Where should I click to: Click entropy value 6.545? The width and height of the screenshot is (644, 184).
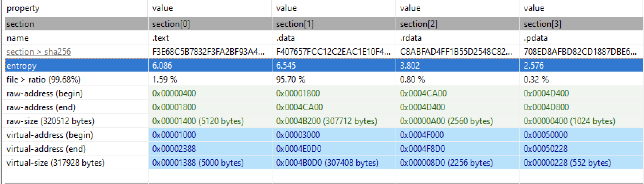pyautogui.click(x=286, y=66)
